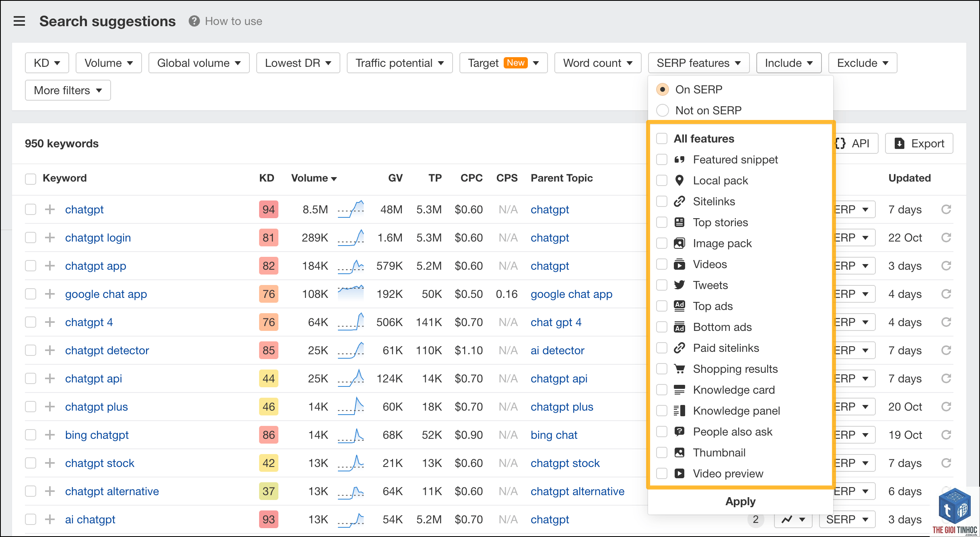Check the Bottom ads checkbox
The height and width of the screenshot is (537, 980).
tap(662, 327)
